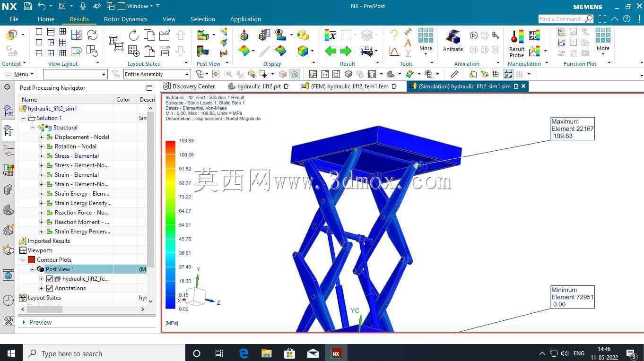Click the Maximum Element 22167 annotation box
644x361 pixels.
tap(573, 129)
